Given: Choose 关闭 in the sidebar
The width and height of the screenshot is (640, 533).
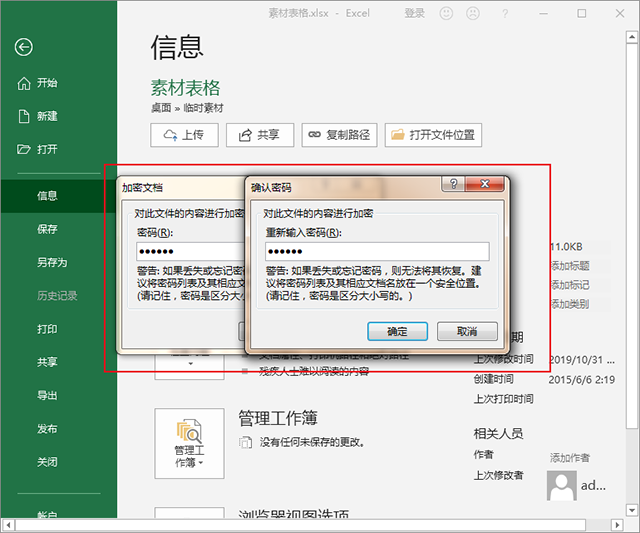Looking at the screenshot, I should (x=47, y=462).
